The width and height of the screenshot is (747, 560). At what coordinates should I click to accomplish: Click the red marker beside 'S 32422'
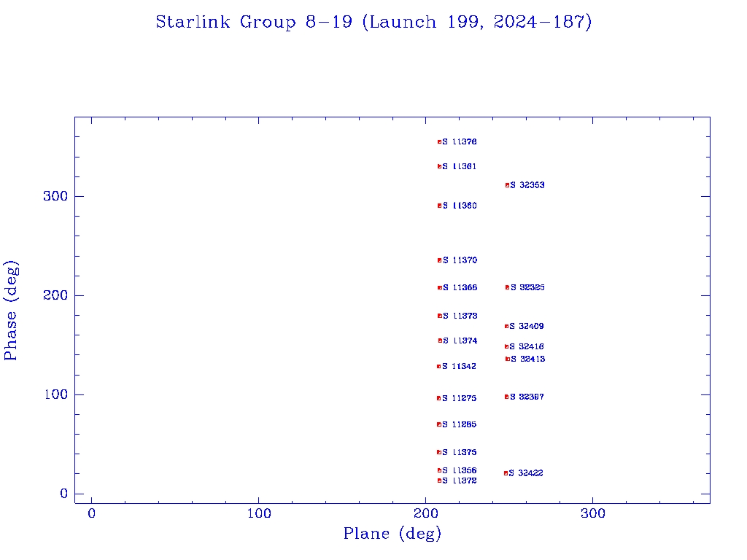click(506, 473)
